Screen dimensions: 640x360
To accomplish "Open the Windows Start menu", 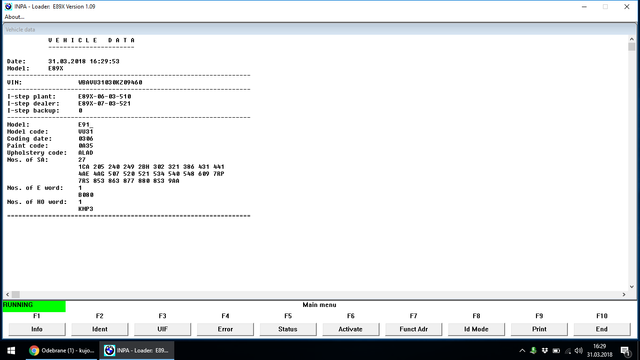I will pyautogui.click(x=11, y=351).
